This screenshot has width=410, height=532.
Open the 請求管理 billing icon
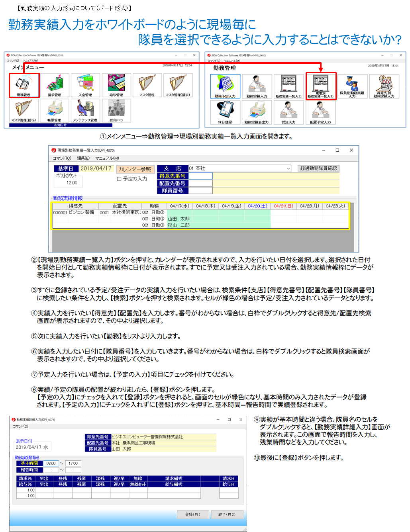tap(55, 85)
